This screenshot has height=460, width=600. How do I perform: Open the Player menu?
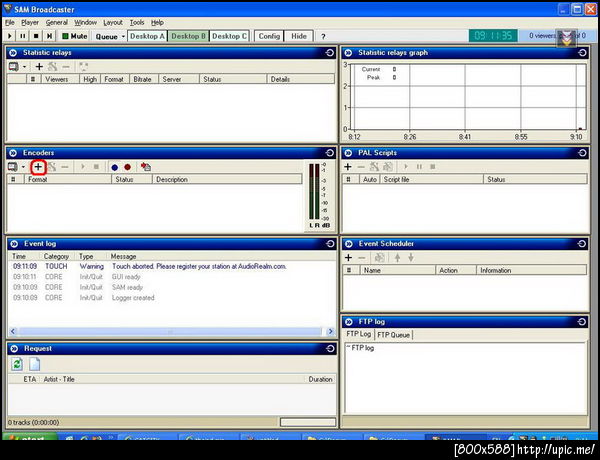tap(30, 23)
